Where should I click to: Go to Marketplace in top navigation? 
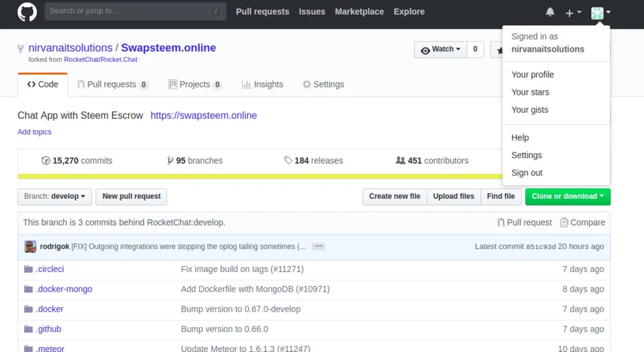pyautogui.click(x=360, y=11)
